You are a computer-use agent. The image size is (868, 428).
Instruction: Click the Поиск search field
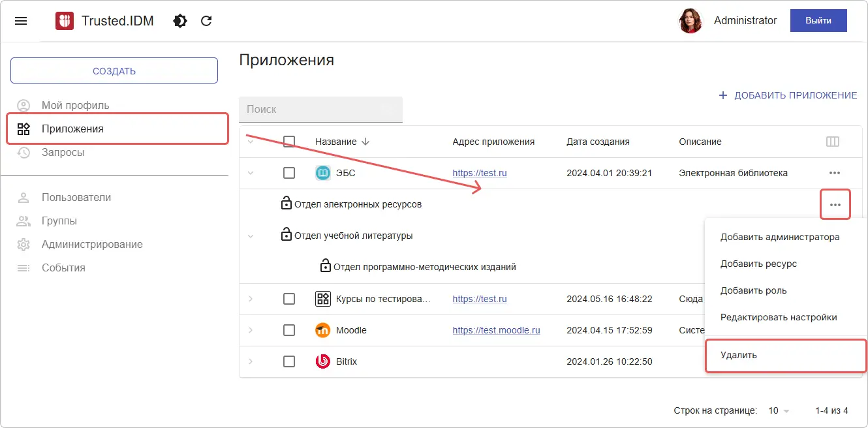tap(320, 110)
